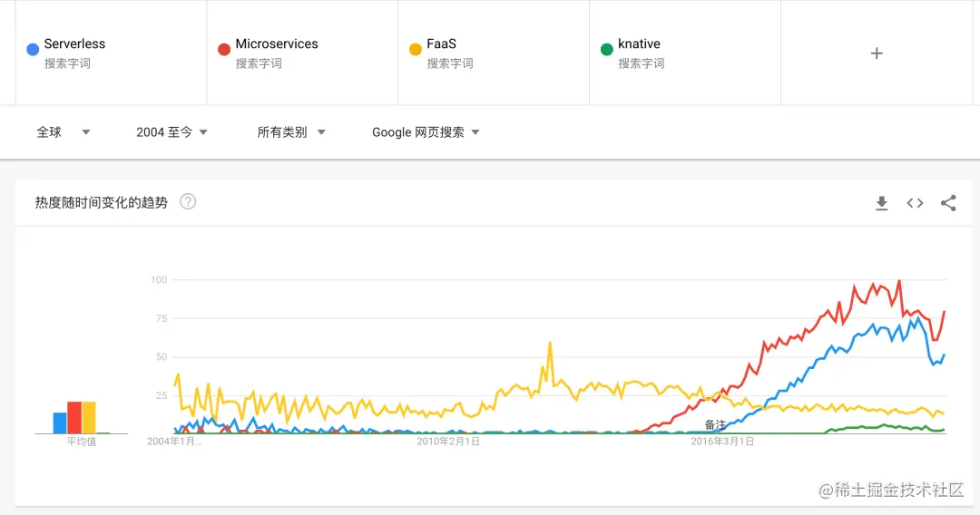Click the 2004年1月 axis label
Screen dimensions: 980x515
pos(174,442)
